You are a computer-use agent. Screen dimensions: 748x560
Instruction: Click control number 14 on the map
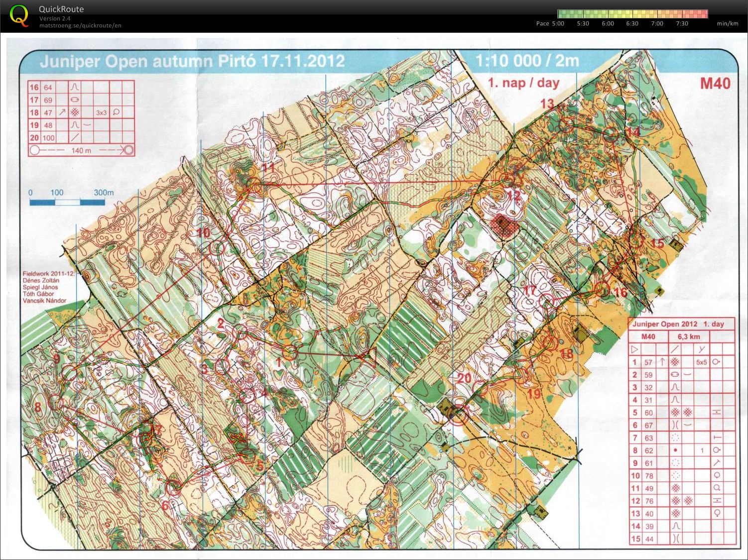tap(632, 132)
